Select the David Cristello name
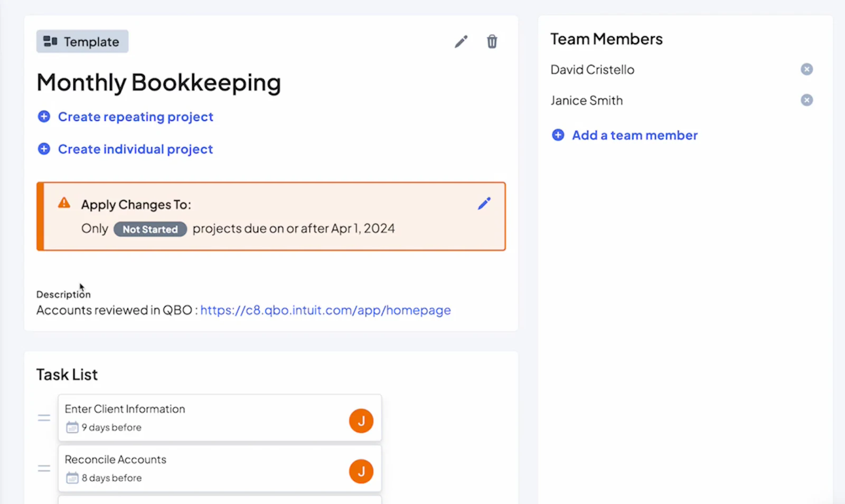This screenshot has height=504, width=845. 592,70
